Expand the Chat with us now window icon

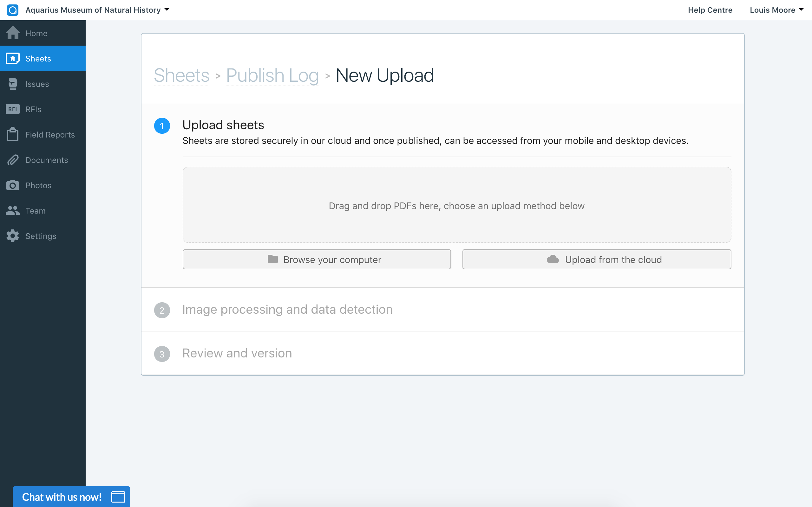(x=118, y=497)
